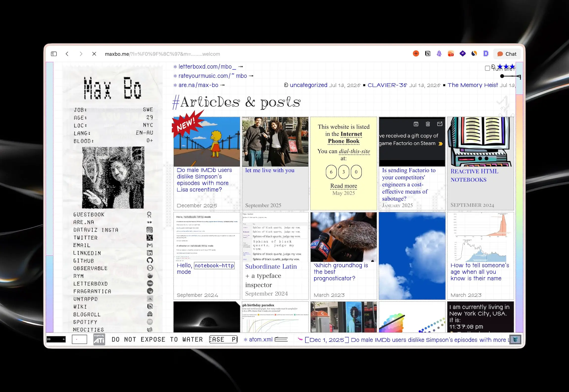Open the purple diamond W extension
569x392 pixels.
click(x=463, y=54)
